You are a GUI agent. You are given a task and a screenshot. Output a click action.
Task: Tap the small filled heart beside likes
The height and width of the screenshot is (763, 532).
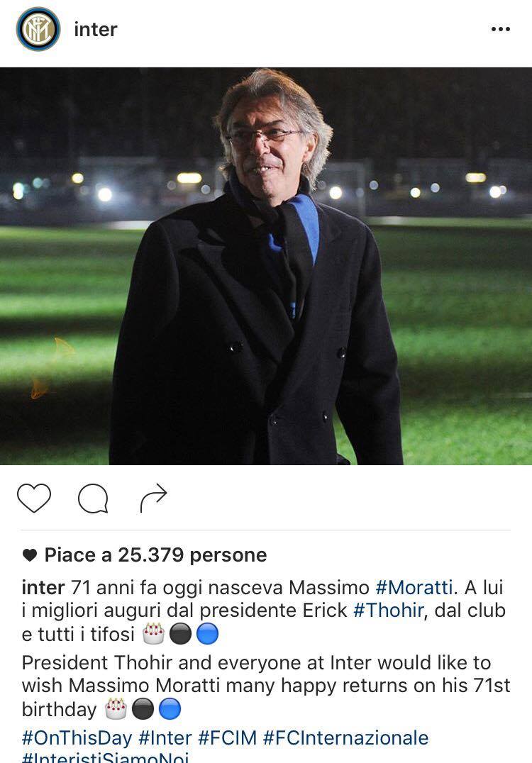tap(30, 555)
